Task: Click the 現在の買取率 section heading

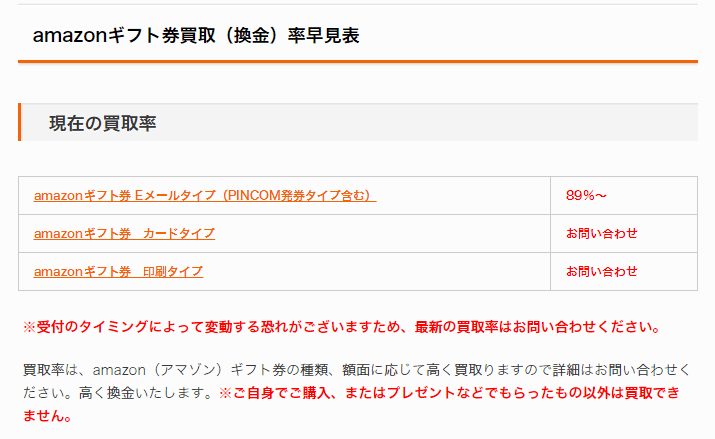Action: click(103, 123)
